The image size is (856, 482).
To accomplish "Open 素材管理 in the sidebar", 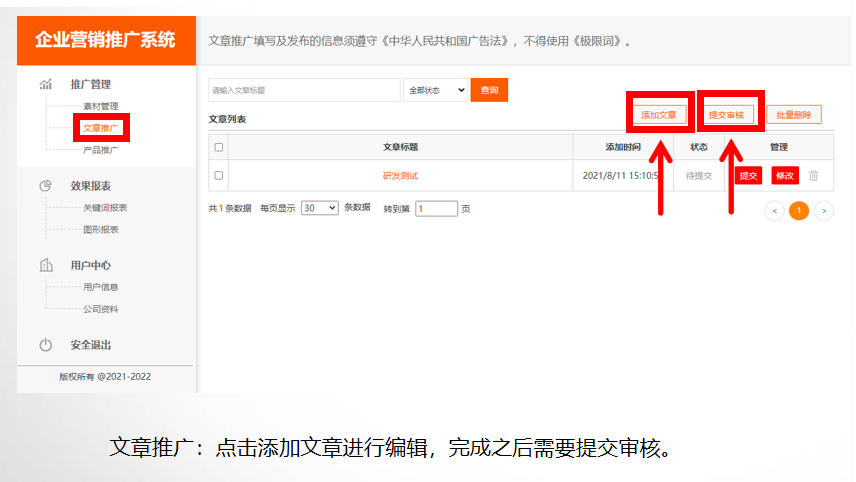I will 101,106.
